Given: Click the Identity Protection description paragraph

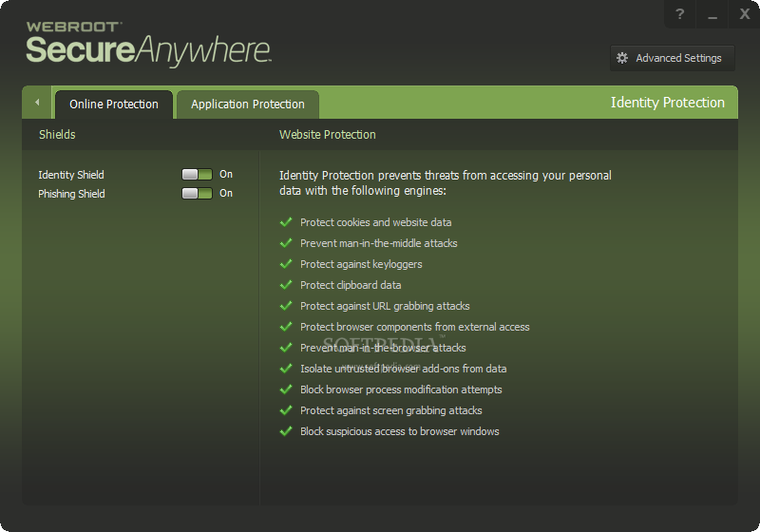Looking at the screenshot, I should (x=445, y=183).
